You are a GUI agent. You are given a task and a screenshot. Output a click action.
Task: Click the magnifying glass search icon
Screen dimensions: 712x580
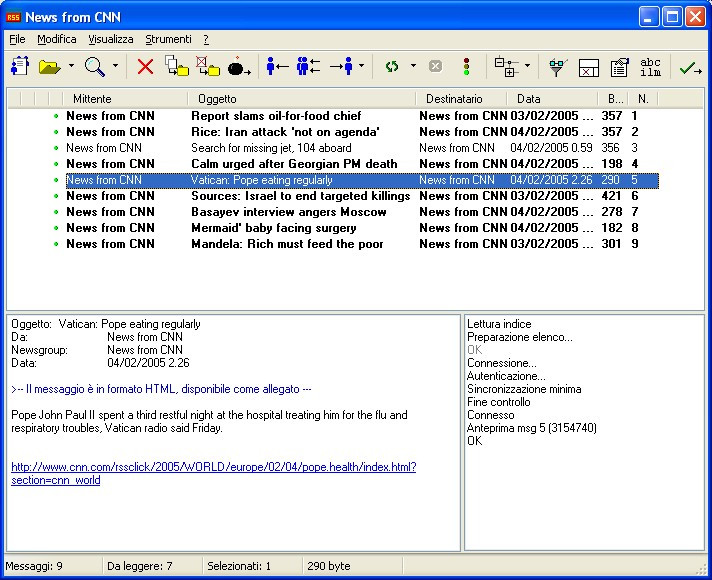[95, 66]
